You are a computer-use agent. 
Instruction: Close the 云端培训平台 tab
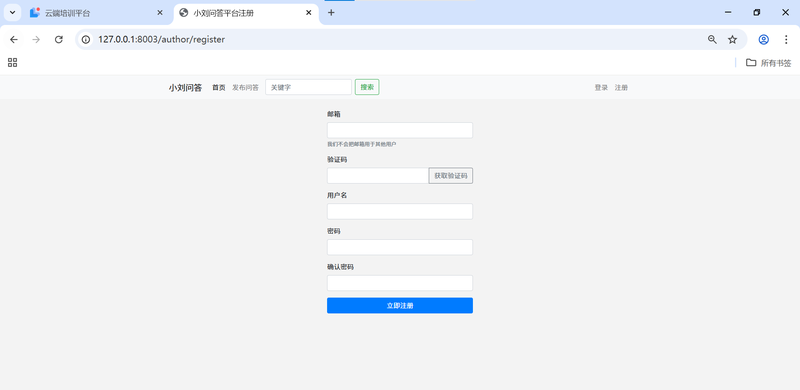[x=160, y=13]
